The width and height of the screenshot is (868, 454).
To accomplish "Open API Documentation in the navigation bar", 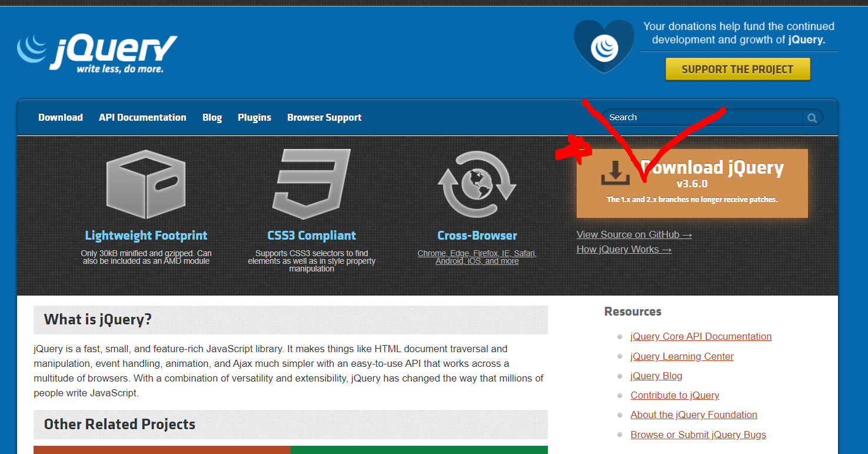I will tap(142, 118).
